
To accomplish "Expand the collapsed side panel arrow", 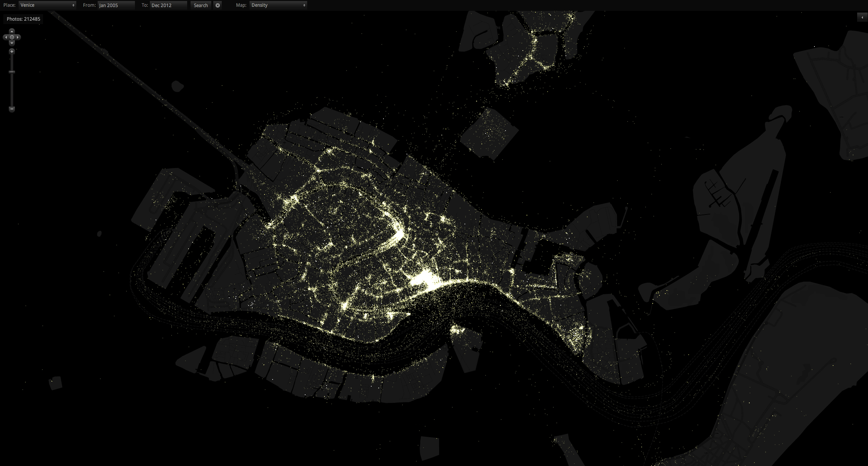I will [862, 17].
